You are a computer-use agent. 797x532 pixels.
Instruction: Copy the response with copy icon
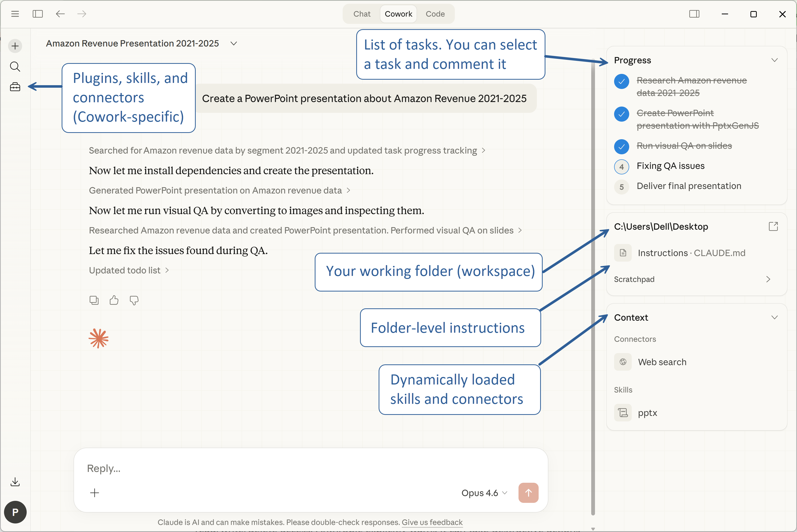pyautogui.click(x=94, y=300)
